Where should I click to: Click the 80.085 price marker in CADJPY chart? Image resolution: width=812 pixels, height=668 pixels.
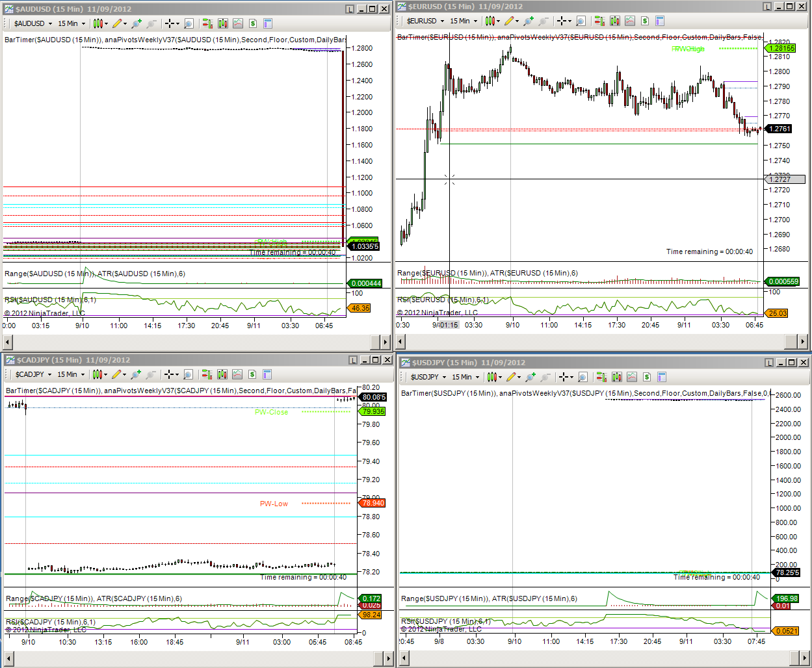373,397
